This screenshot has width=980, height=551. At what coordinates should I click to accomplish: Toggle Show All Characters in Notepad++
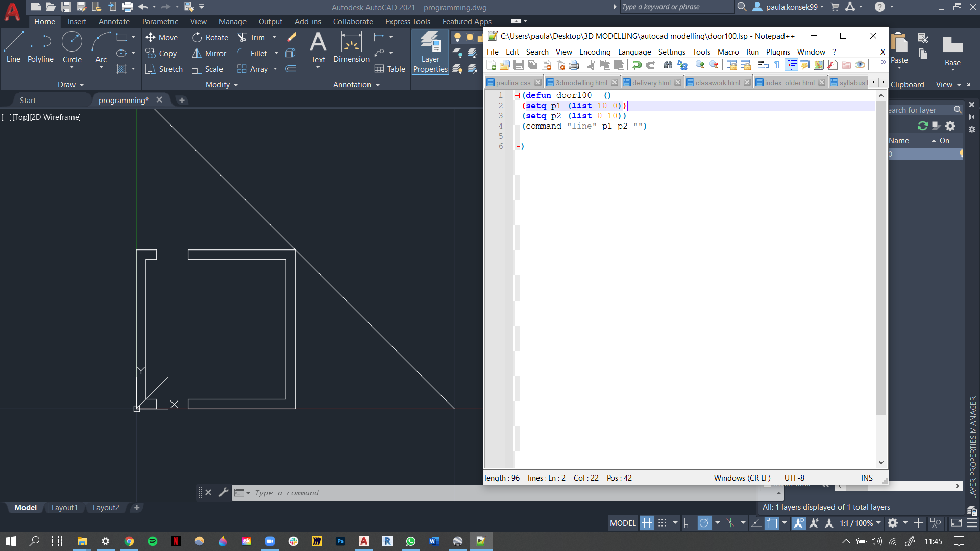coord(777,65)
